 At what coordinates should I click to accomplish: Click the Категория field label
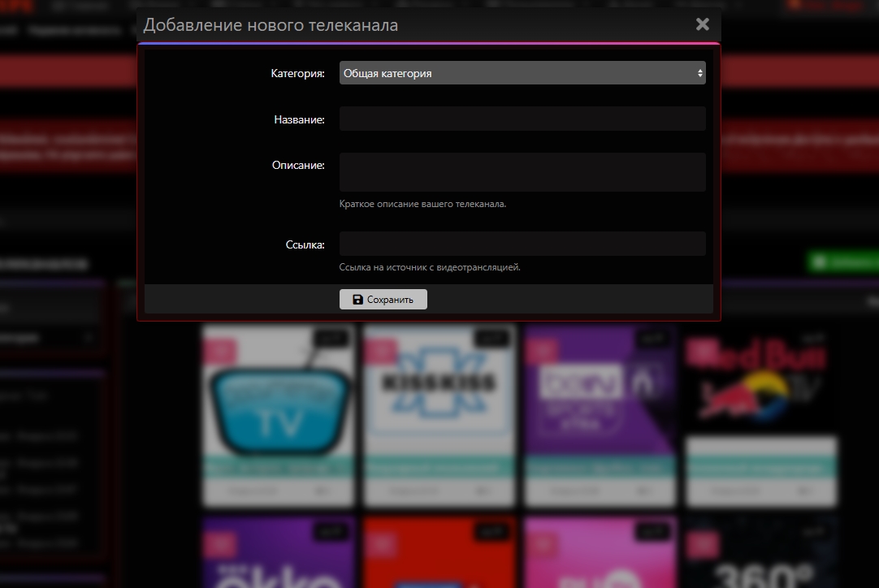pyautogui.click(x=297, y=74)
